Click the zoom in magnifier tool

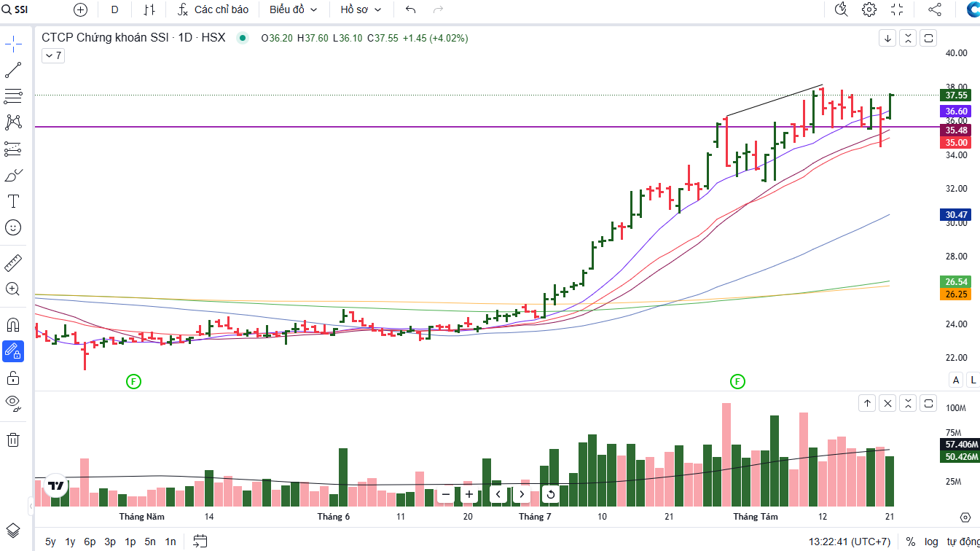click(13, 289)
